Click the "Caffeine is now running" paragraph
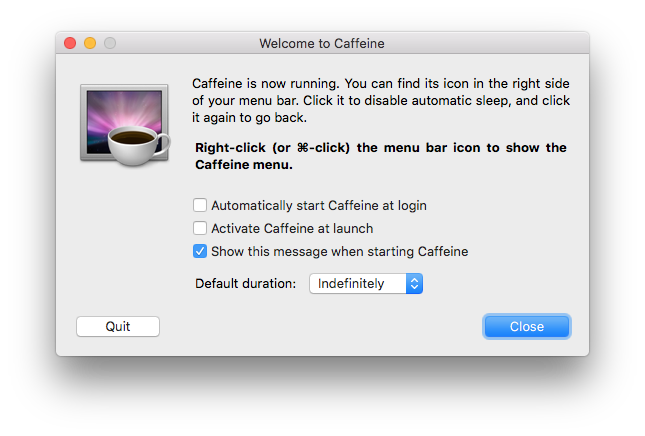 (378, 101)
